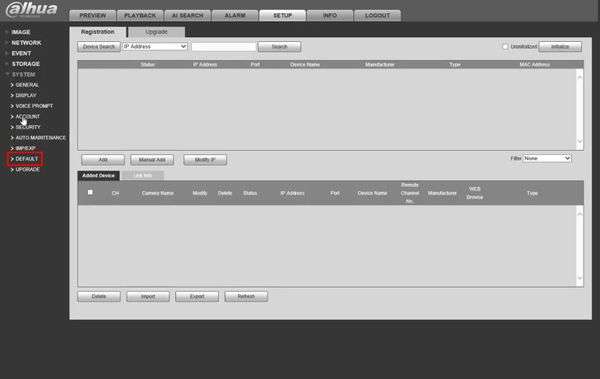Viewport: 600px width, 379px height.
Task: Click the Initialize button
Action: [x=560, y=47]
